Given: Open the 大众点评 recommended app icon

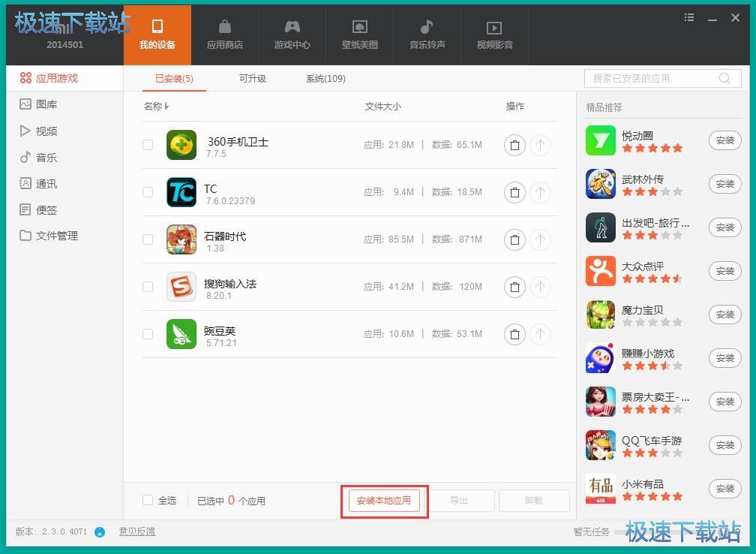Looking at the screenshot, I should coord(601,271).
